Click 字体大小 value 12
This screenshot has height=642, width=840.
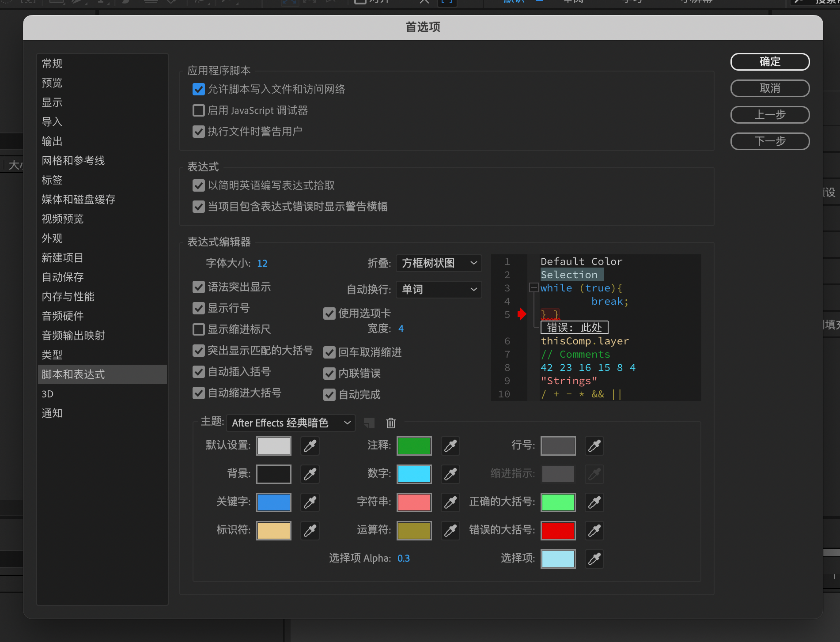coord(262,264)
